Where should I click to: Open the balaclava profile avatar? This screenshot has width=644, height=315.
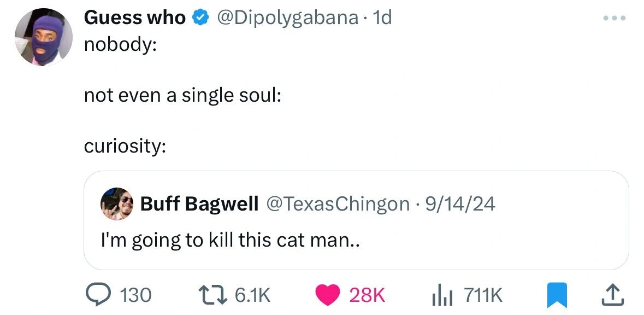[x=44, y=37]
